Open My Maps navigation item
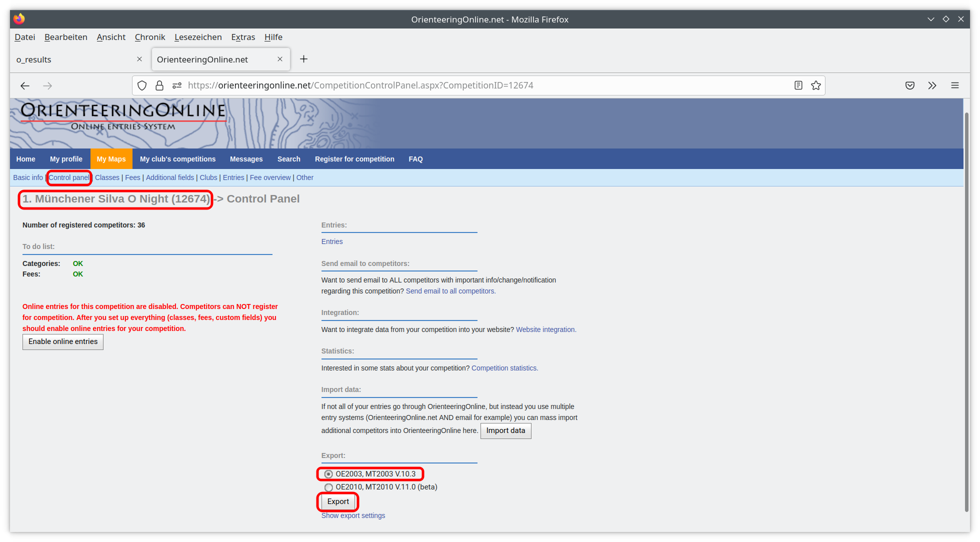Screen dimensions: 980x542 (x=111, y=159)
